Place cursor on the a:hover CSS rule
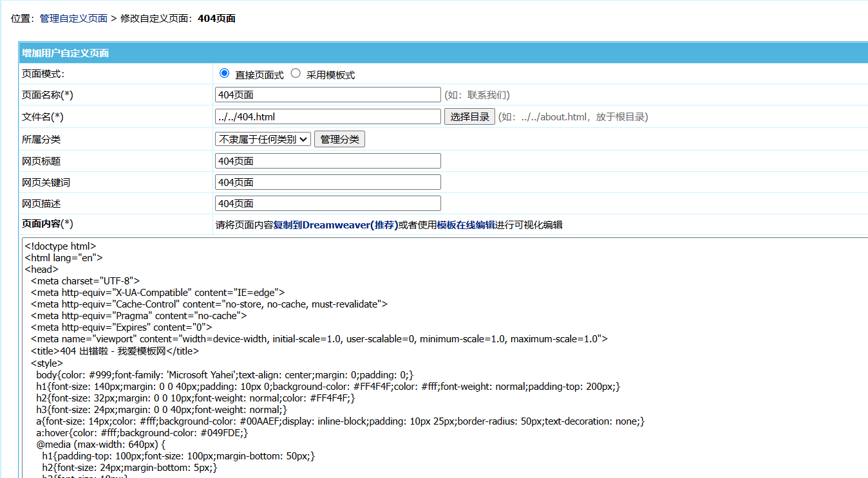 coord(142,433)
